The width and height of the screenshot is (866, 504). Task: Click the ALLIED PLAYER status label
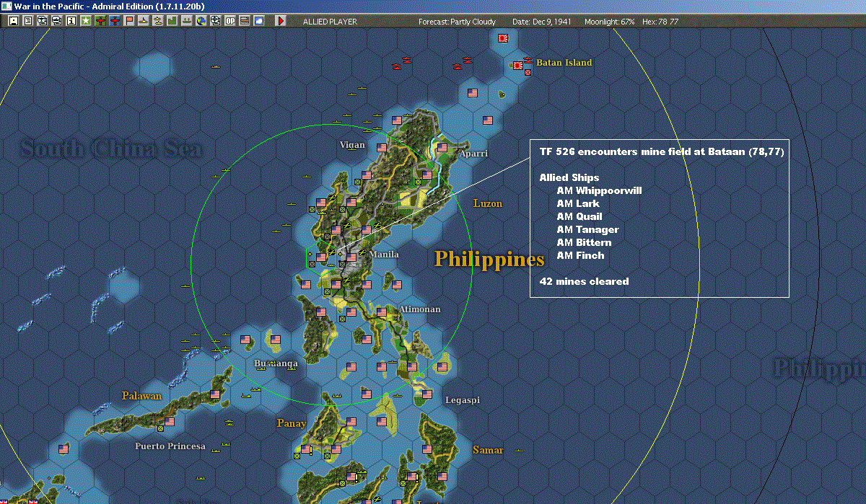tap(330, 22)
